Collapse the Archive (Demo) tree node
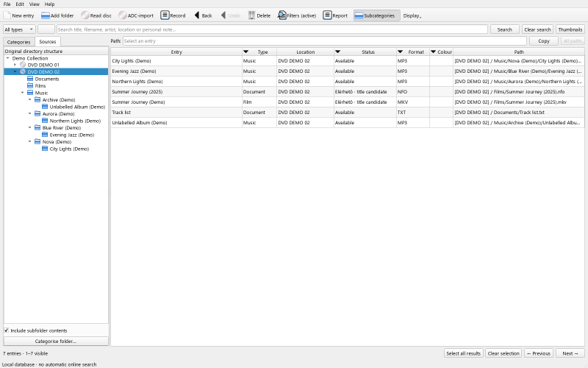 pyautogui.click(x=30, y=99)
